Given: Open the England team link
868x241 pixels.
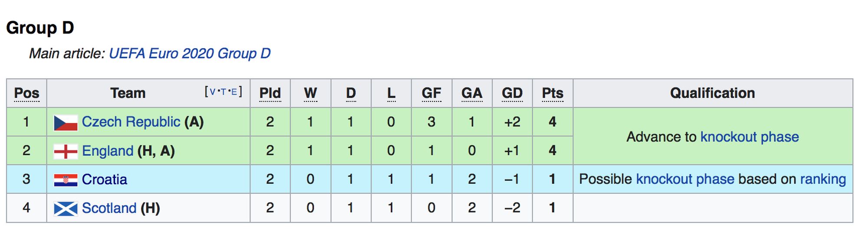Looking at the screenshot, I should tap(107, 151).
